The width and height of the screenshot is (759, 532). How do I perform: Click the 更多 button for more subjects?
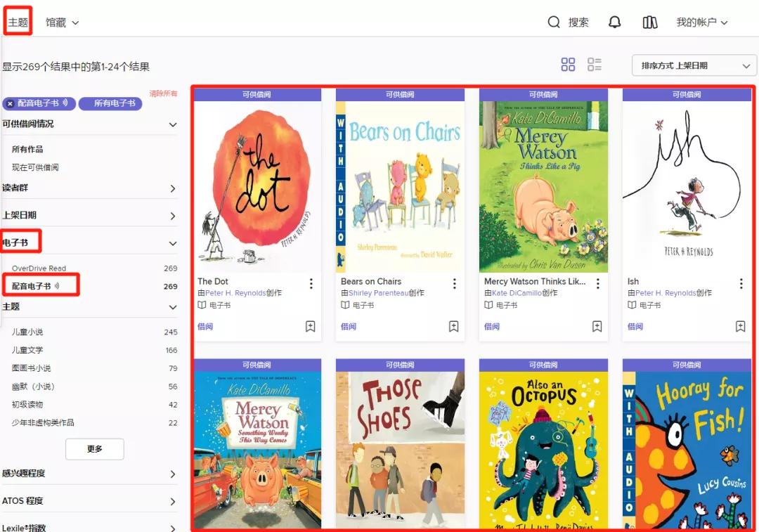pos(95,449)
